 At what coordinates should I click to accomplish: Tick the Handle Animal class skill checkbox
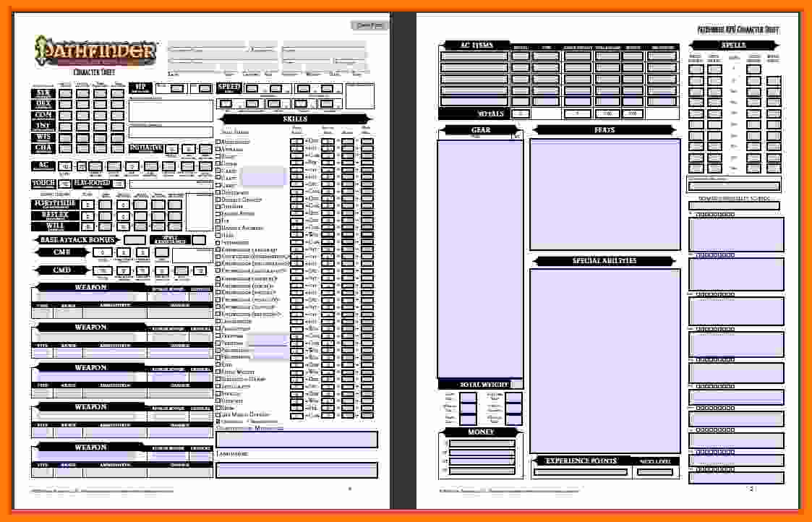(218, 228)
